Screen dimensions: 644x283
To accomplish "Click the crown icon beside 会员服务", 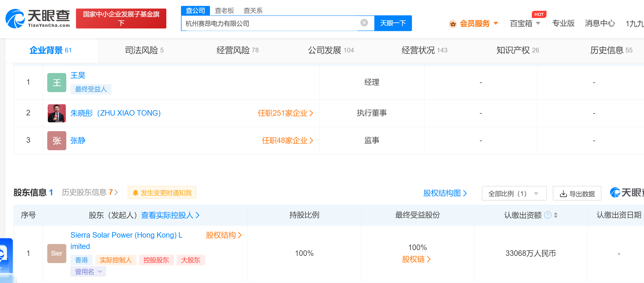I will tap(453, 24).
